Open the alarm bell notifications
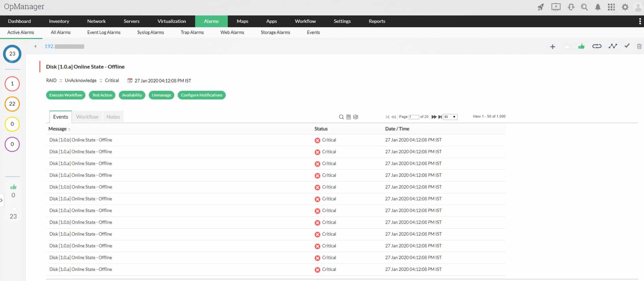 tap(598, 7)
